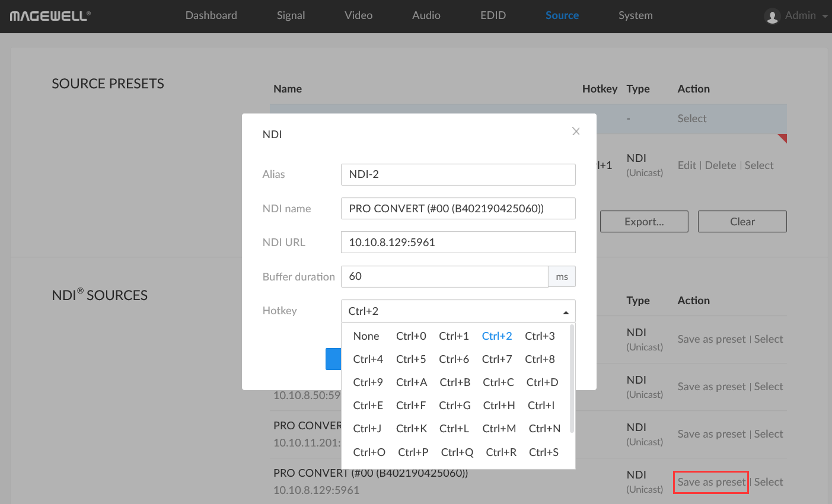Delete the NDI source preset
The width and height of the screenshot is (832, 504).
[x=721, y=165]
